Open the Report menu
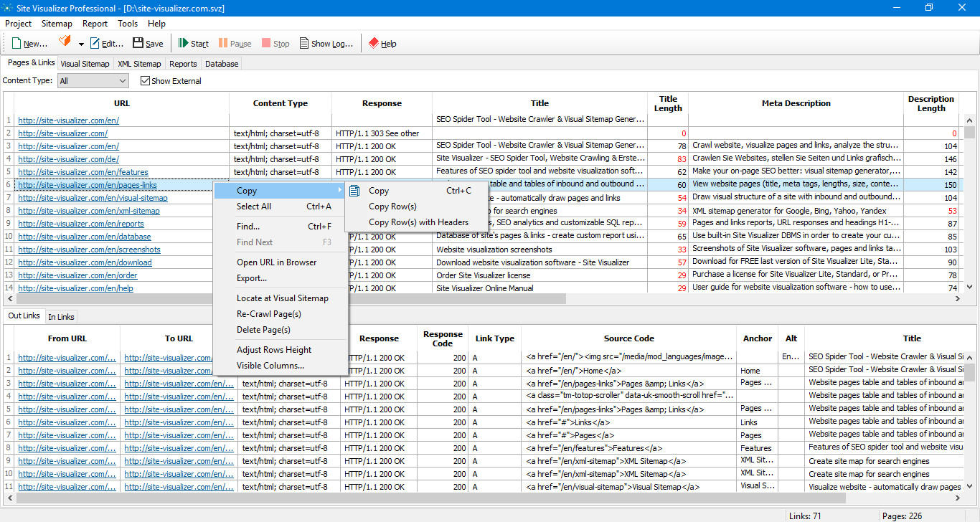This screenshot has height=522, width=980. click(95, 24)
